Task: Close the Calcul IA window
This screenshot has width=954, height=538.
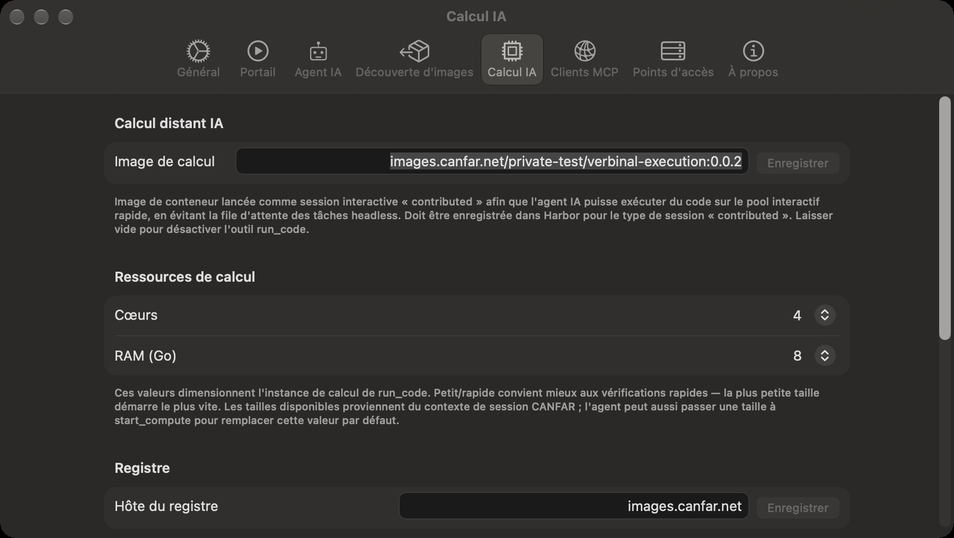Action: (17, 17)
